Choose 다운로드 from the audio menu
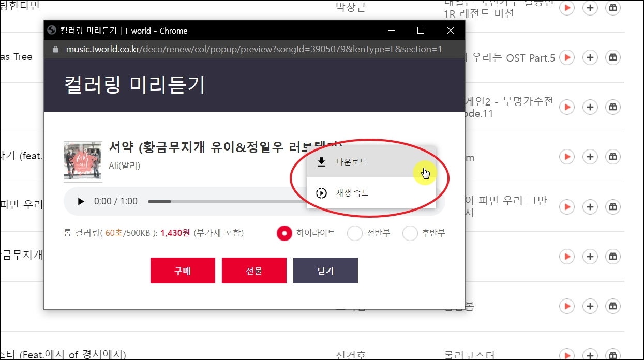The image size is (644, 360). coord(371,162)
